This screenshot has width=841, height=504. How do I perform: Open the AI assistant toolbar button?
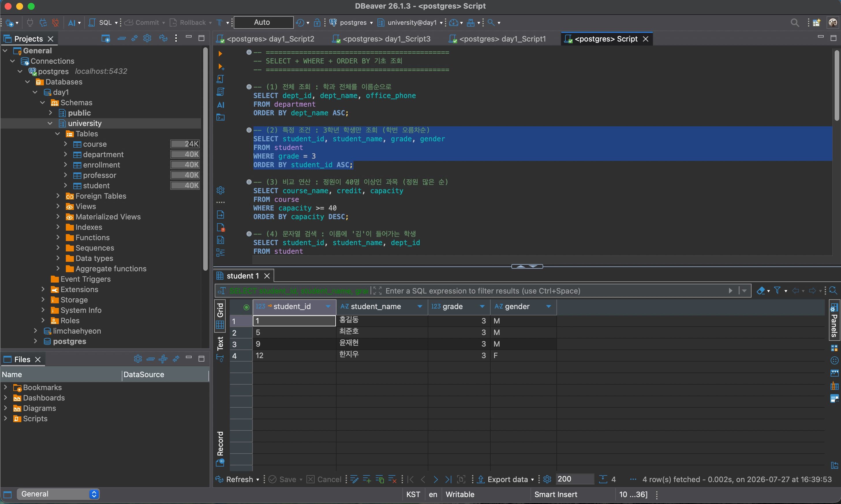click(x=71, y=23)
